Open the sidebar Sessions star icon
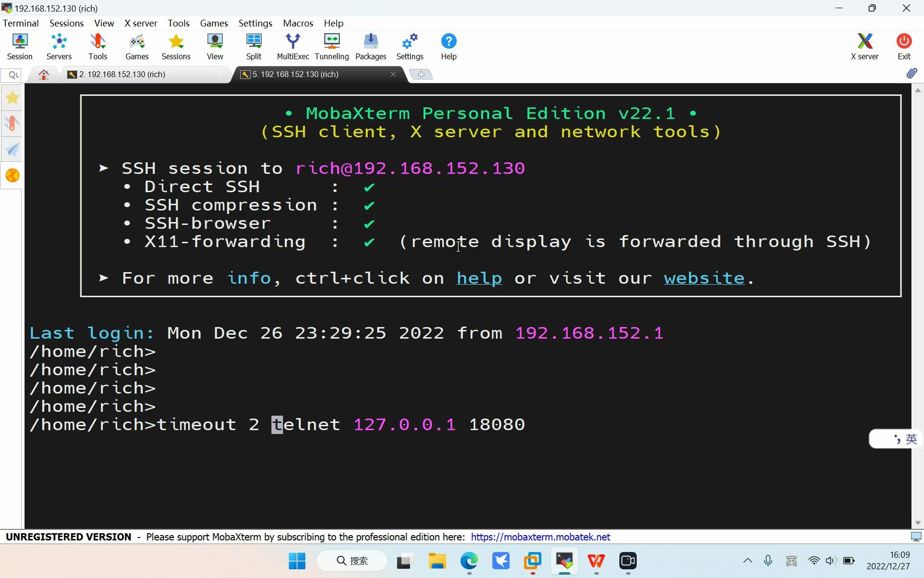The height and width of the screenshot is (578, 924). coord(13,98)
